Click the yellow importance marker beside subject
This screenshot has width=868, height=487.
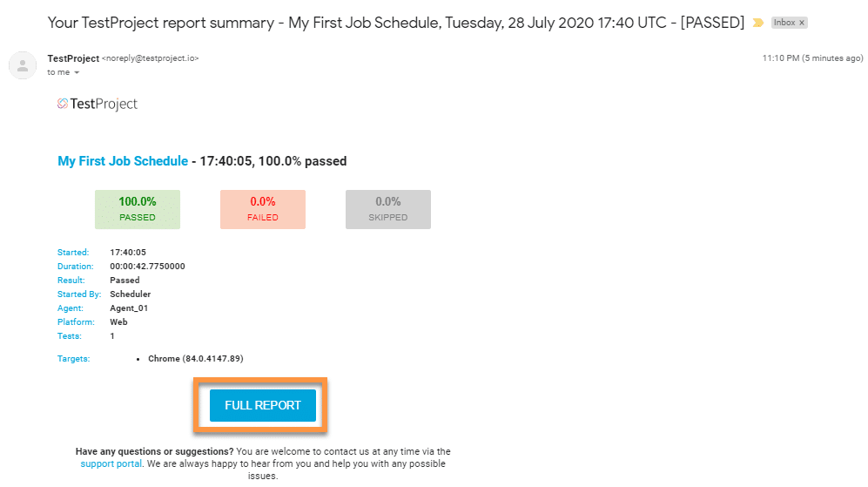tap(757, 23)
